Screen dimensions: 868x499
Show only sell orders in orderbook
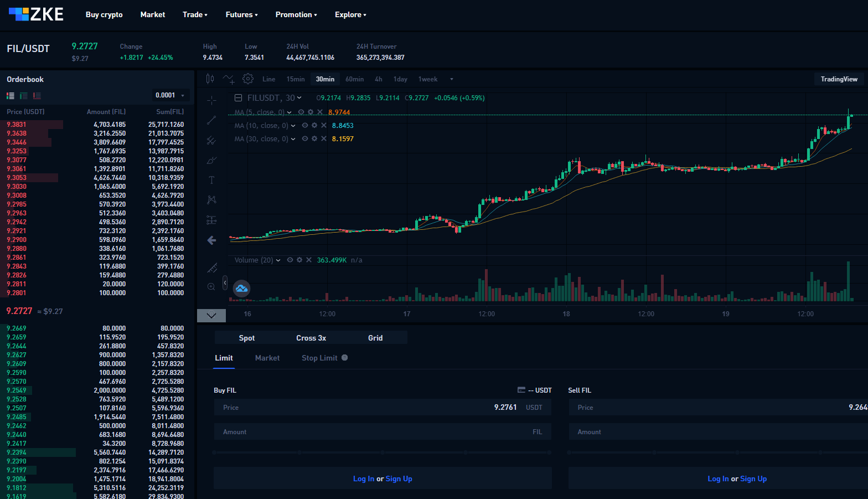click(x=37, y=96)
